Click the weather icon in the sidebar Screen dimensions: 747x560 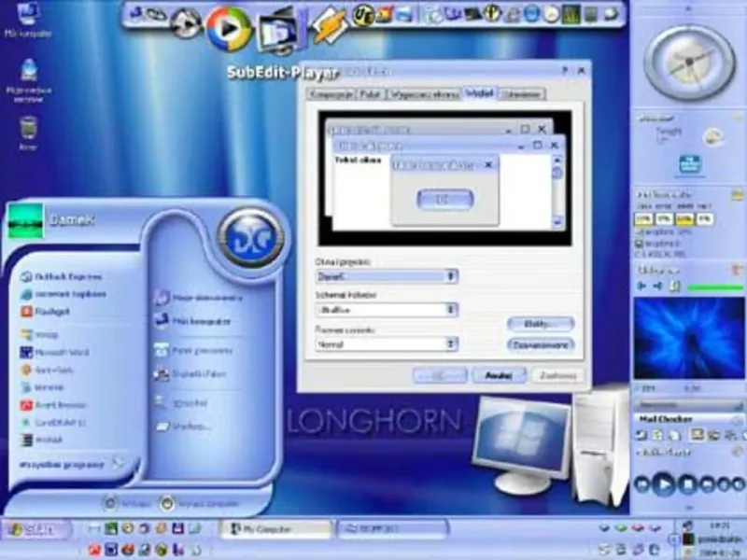712,137
